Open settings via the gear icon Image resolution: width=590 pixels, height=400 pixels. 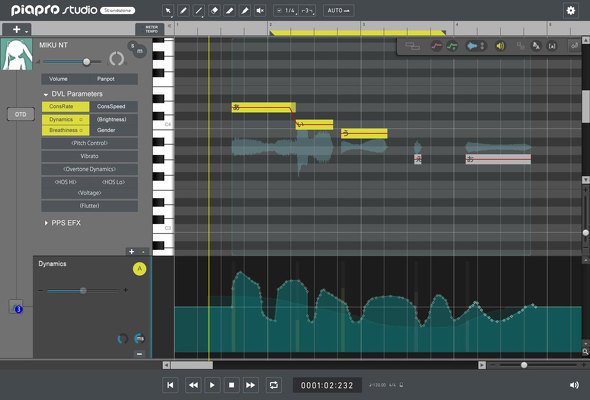coord(571,11)
